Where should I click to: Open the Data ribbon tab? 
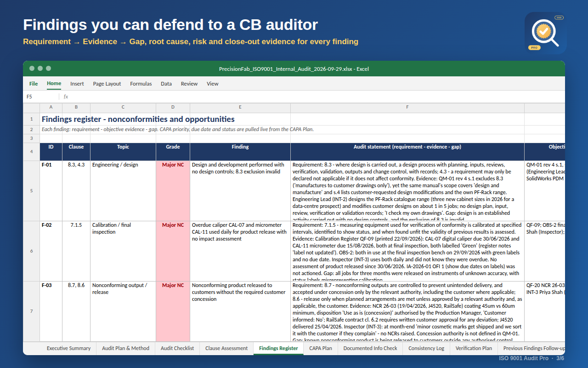[166, 84]
